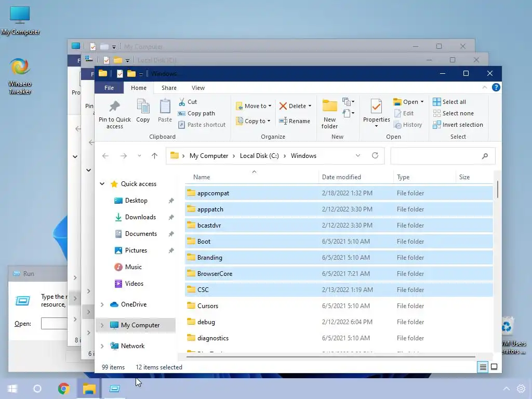Viewport: 532px width, 399px height.
Task: Sort by Date modified column
Action: 355,177
